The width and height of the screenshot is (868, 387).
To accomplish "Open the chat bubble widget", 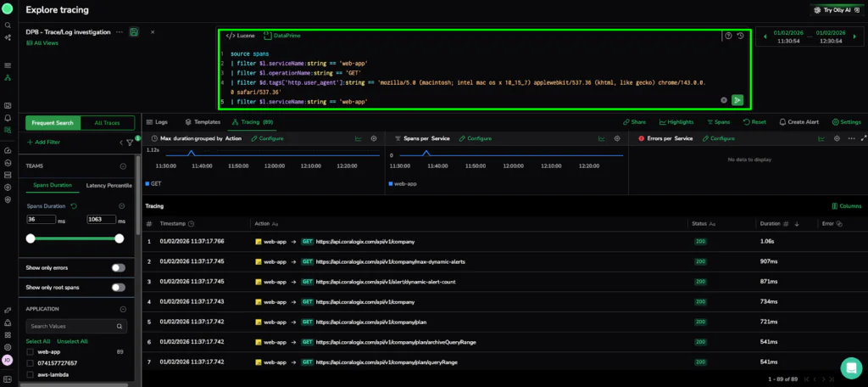I will coord(850,367).
